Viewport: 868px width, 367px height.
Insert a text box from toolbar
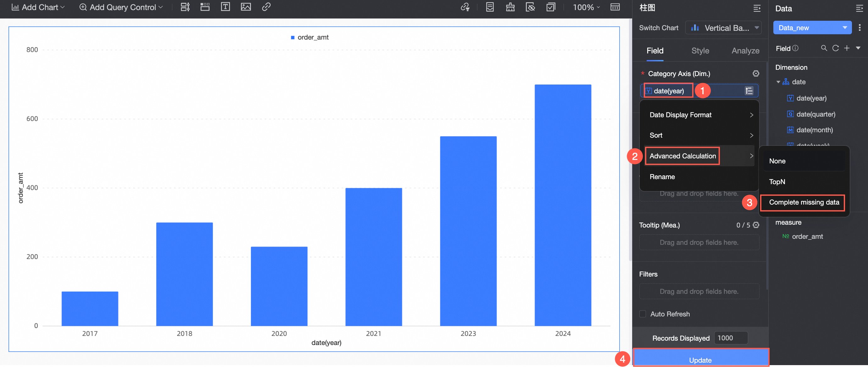[x=225, y=7]
